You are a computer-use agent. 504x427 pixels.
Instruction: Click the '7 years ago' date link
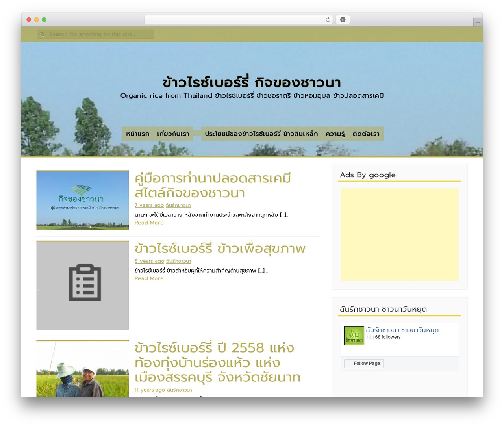[149, 205]
